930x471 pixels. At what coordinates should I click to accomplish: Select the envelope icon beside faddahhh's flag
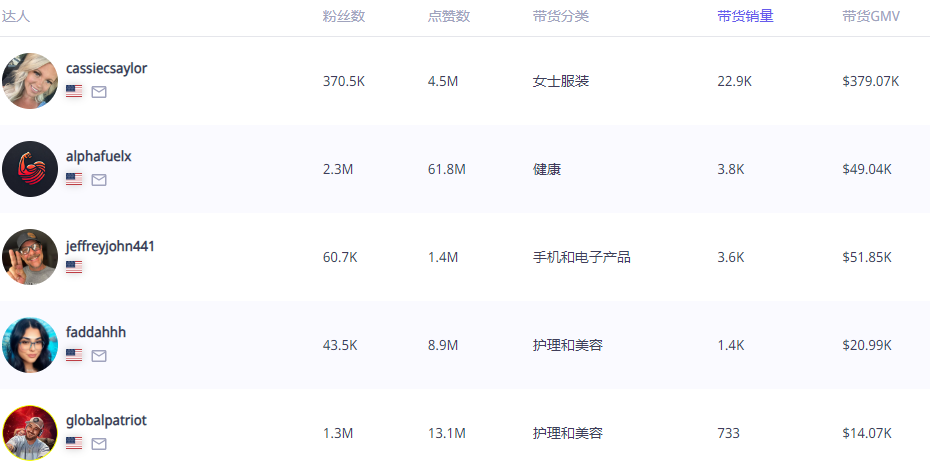[x=99, y=356]
